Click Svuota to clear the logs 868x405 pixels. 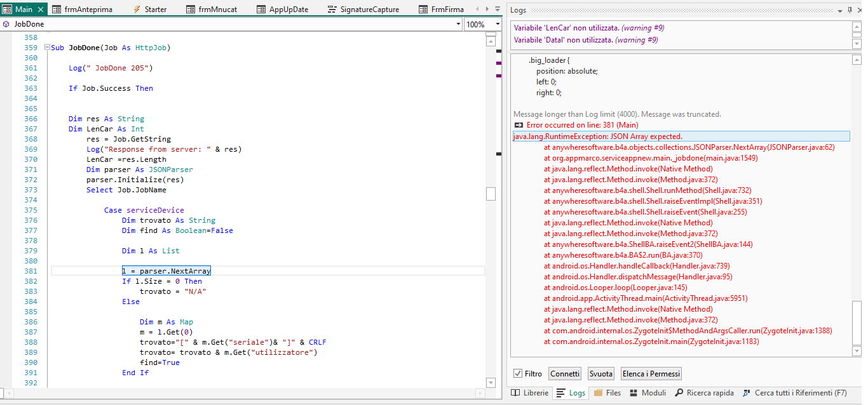click(x=600, y=374)
